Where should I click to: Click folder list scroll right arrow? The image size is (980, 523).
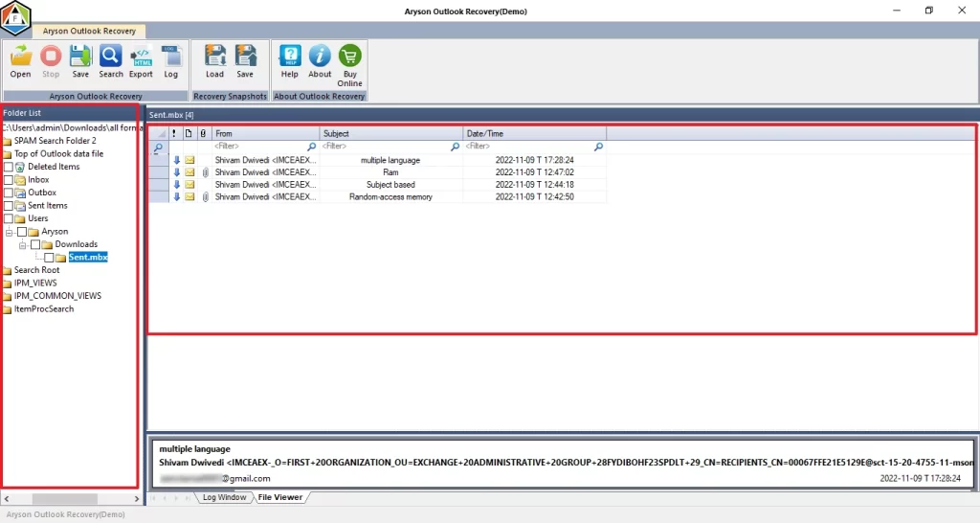tap(136, 499)
